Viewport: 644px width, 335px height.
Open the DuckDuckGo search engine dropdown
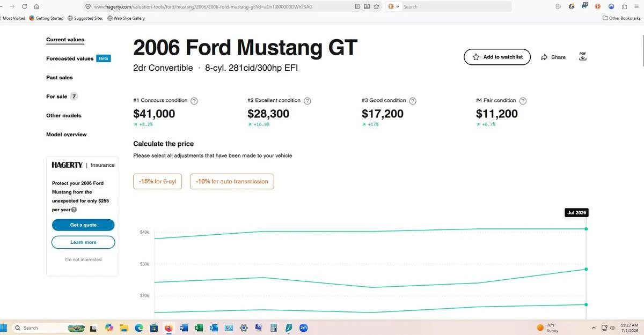tap(394, 6)
